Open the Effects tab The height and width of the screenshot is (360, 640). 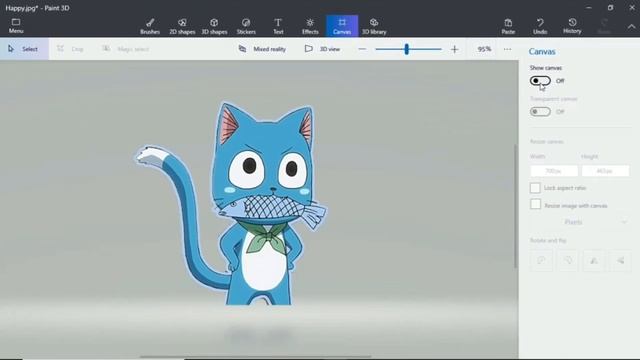click(x=310, y=26)
